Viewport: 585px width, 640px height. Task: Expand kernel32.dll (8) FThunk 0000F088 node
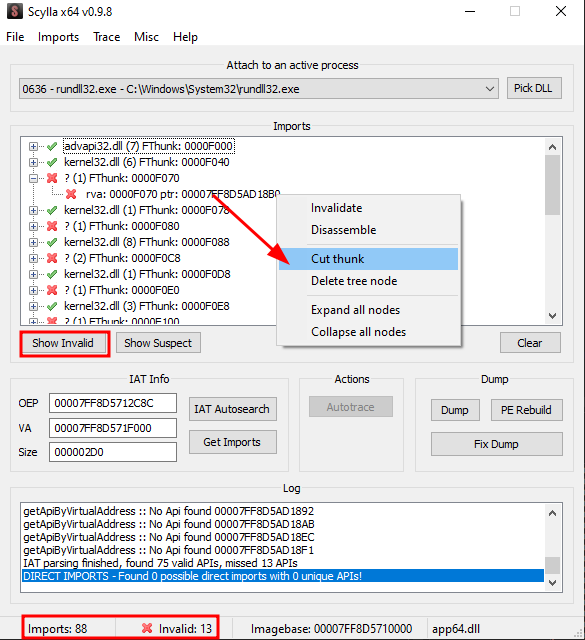[x=33, y=242]
